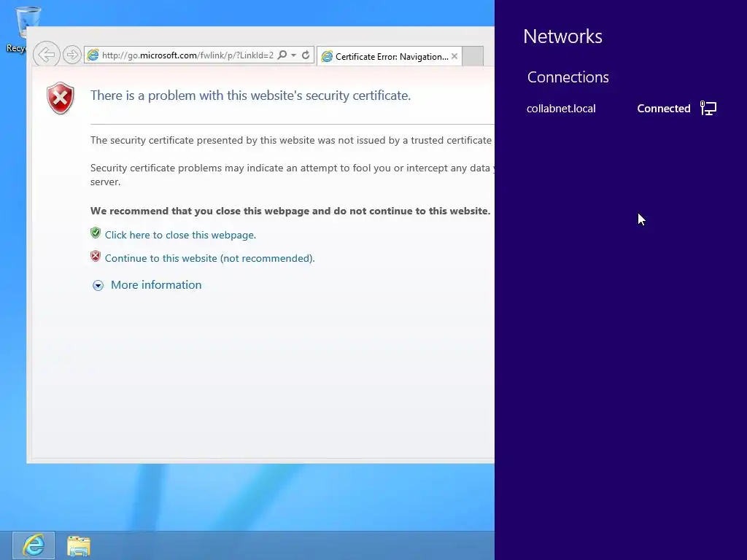Click the browser Back arrow button
The width and height of the screenshot is (747, 560).
tap(46, 55)
